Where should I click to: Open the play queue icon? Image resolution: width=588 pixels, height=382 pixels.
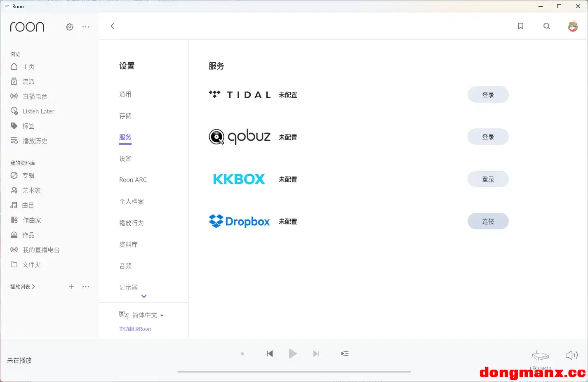(x=345, y=354)
